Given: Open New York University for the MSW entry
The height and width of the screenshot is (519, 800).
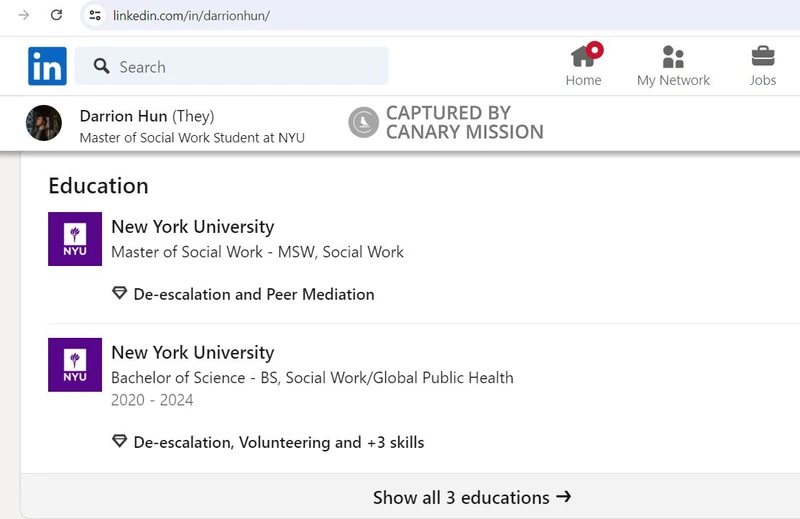Looking at the screenshot, I should 193,227.
